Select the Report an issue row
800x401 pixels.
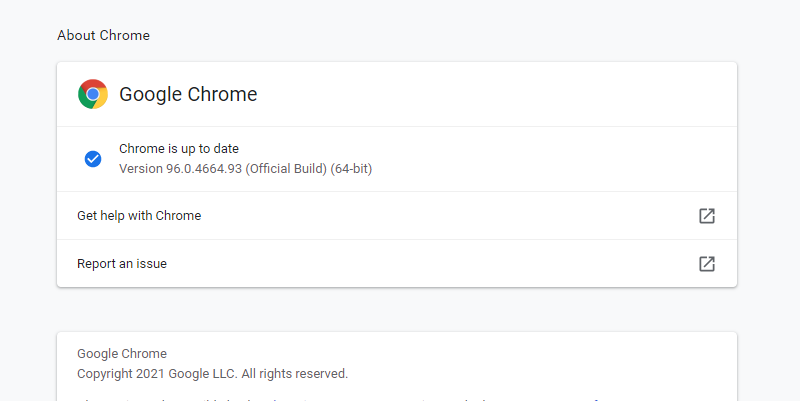tap(397, 264)
